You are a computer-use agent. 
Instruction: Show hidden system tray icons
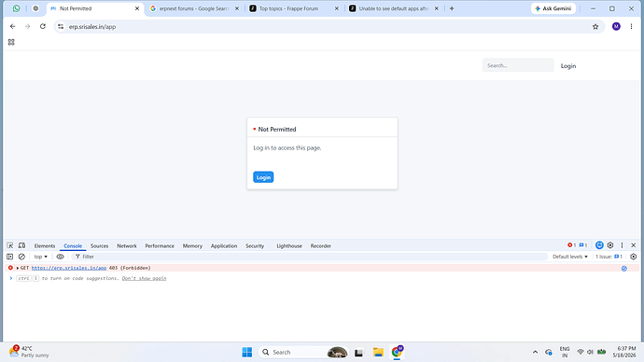pyautogui.click(x=535, y=352)
